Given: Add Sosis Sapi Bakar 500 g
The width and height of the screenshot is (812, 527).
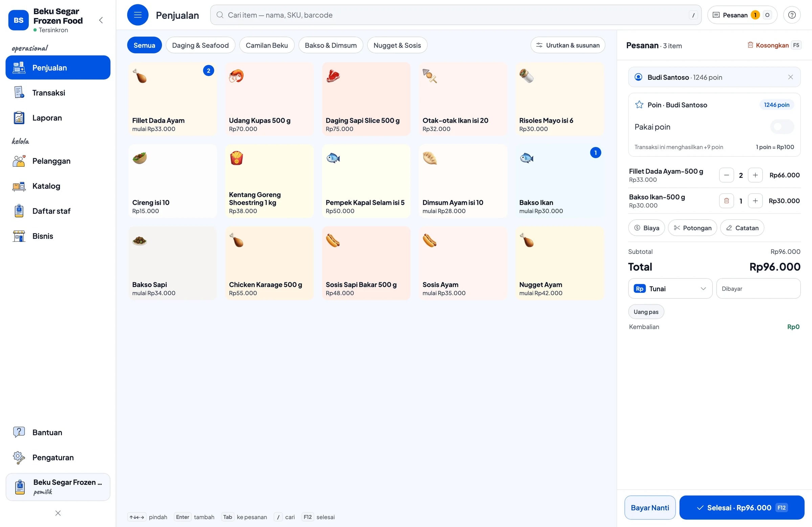Looking at the screenshot, I should coord(366,263).
